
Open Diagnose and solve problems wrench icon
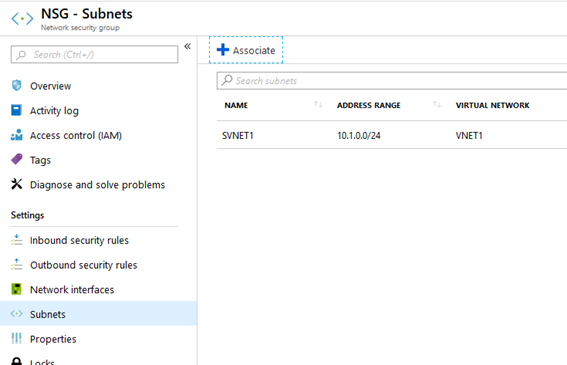click(x=16, y=184)
